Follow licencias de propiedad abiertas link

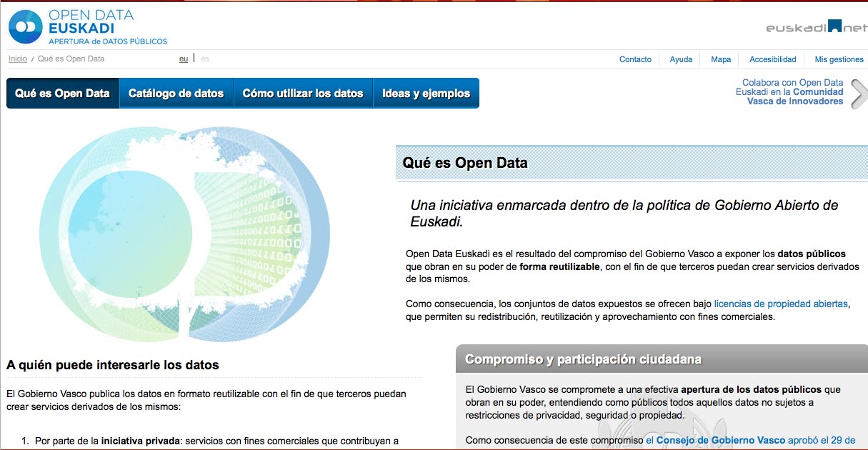(x=781, y=304)
